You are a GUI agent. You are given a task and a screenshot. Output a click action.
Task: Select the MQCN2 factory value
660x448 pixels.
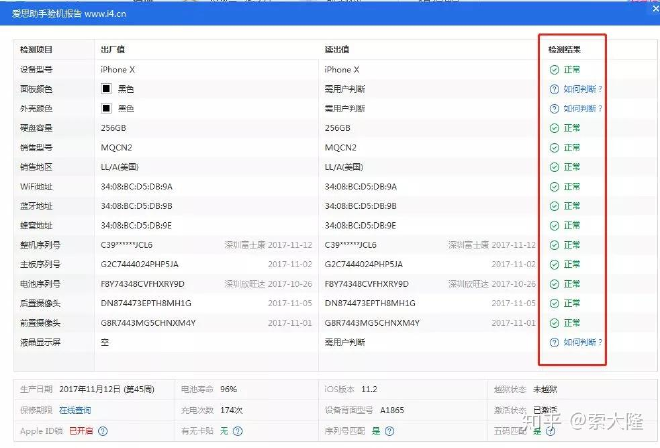(x=116, y=148)
